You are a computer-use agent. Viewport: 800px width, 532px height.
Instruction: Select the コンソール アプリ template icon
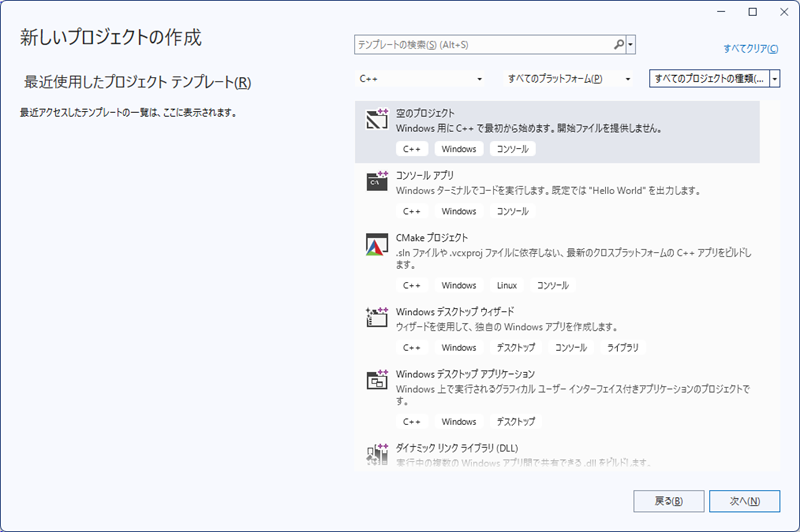point(377,181)
